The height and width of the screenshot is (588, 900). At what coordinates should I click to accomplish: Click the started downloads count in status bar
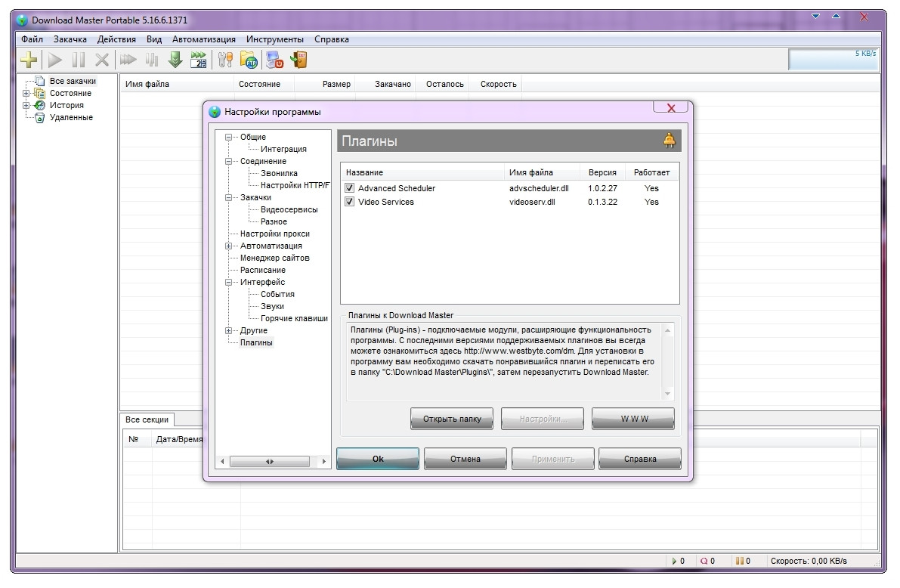point(679,561)
